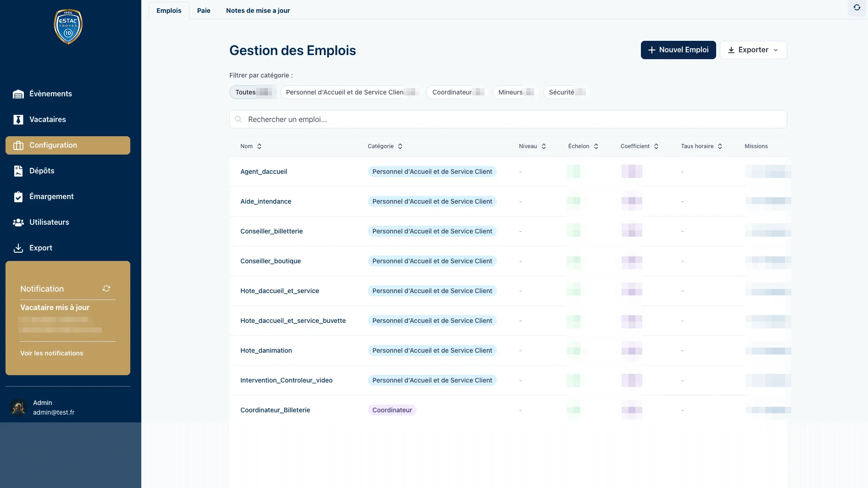Switch to the Paie tab
Viewport: 868px width, 488px height.
204,11
